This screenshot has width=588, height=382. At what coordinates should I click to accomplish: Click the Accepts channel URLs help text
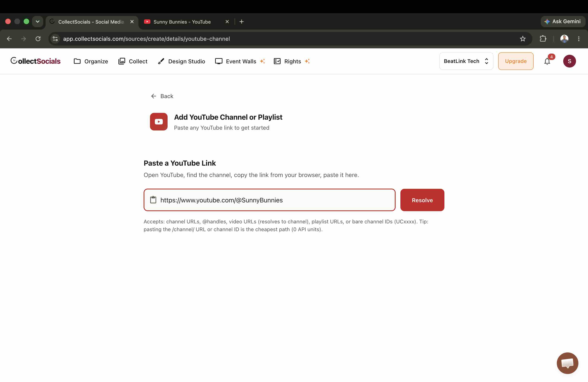pos(286,225)
